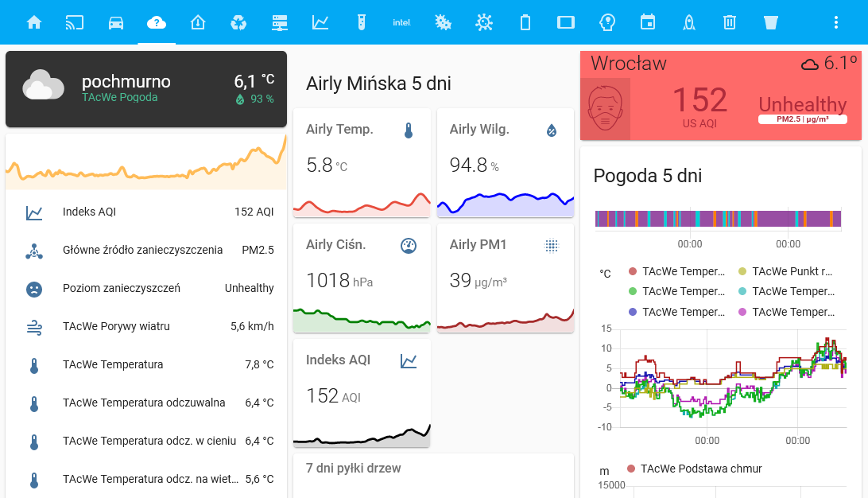Screen dimensions: 868x498
Task: Open the calendar tab icon
Action: tap(648, 22)
